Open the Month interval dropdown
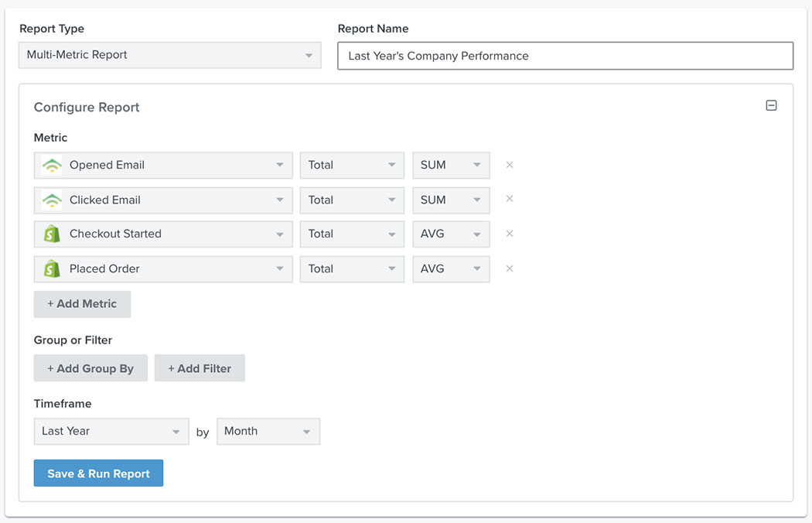Viewport: 812px width, 523px height. [x=268, y=431]
